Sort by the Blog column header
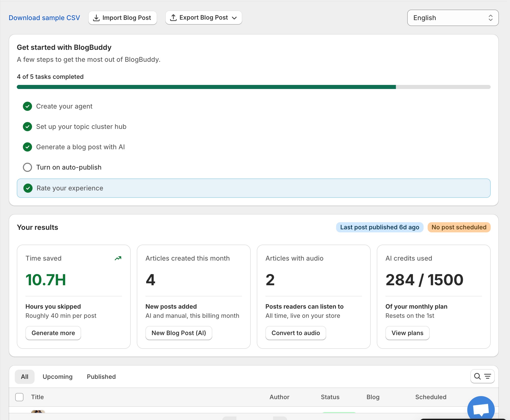The height and width of the screenshot is (420, 510). tap(373, 397)
